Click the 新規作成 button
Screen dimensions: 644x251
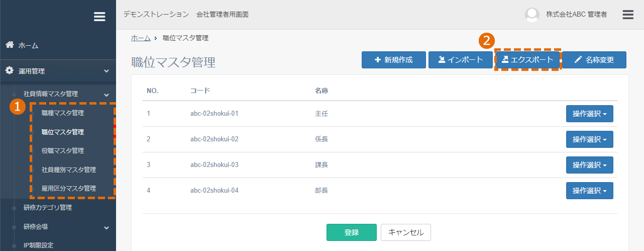[394, 60]
